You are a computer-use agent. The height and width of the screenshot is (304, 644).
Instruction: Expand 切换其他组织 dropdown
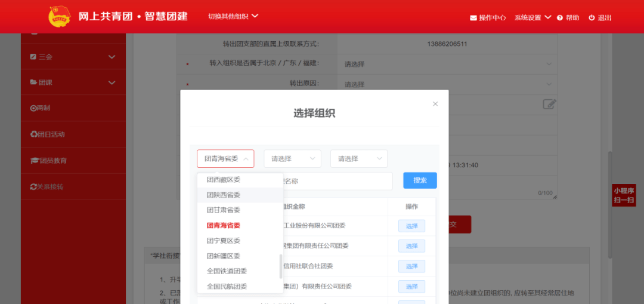(233, 17)
